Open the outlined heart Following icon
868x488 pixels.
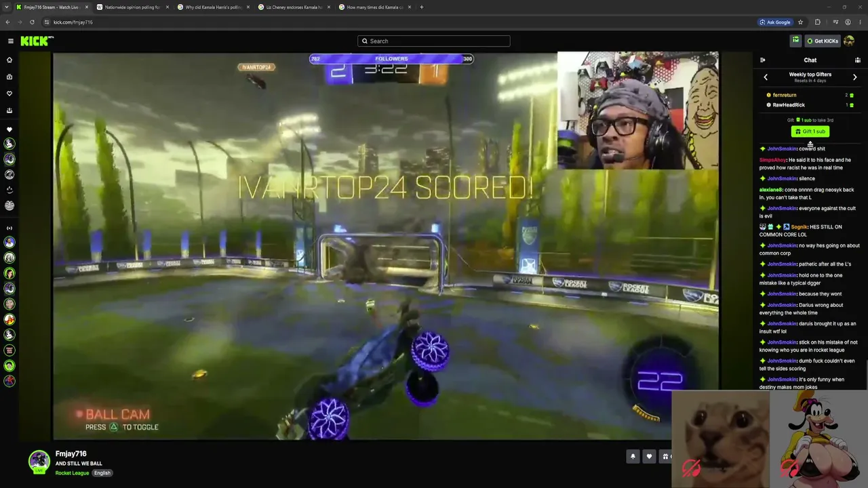[x=9, y=94]
